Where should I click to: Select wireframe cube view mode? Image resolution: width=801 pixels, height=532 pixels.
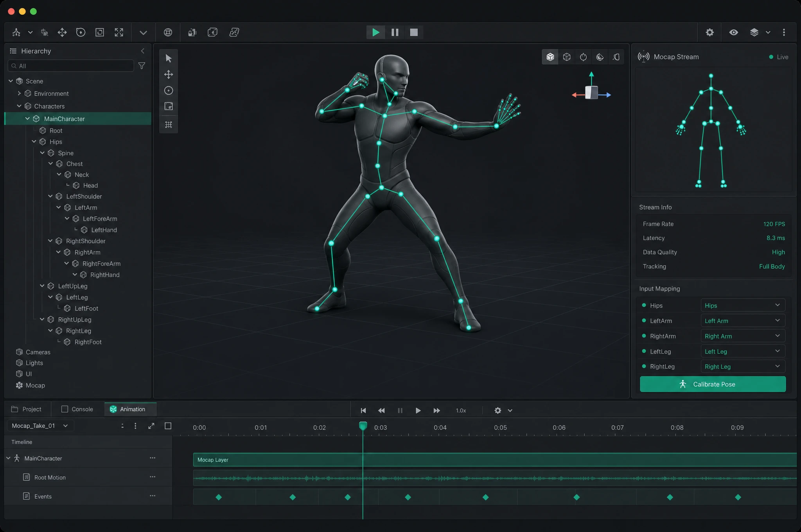pos(567,57)
